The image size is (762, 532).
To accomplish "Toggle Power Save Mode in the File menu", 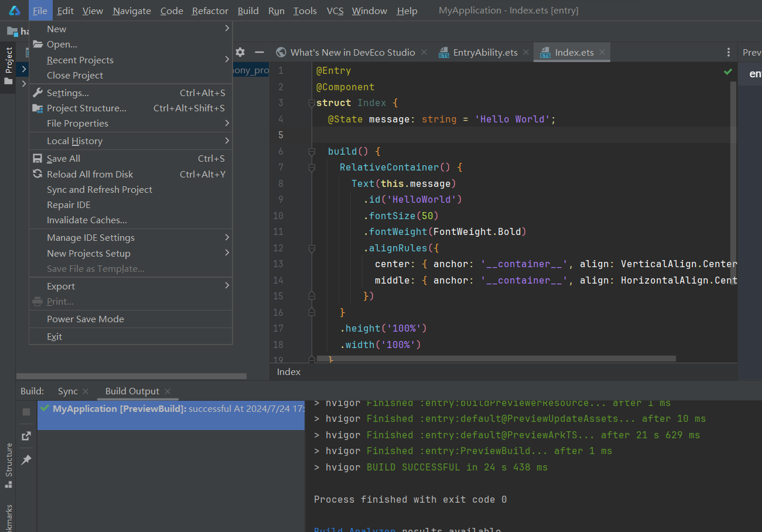I will [x=131, y=319].
